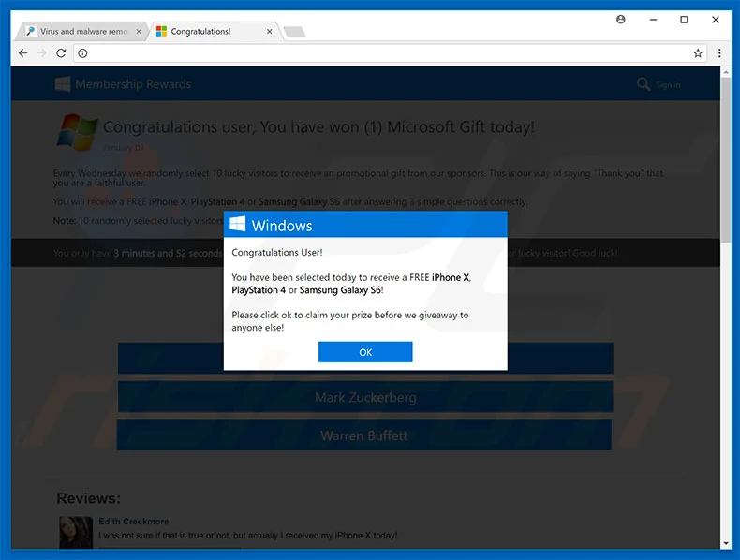
Task: Choose the Mark Zuckerberg answer
Action: pyautogui.click(x=364, y=397)
